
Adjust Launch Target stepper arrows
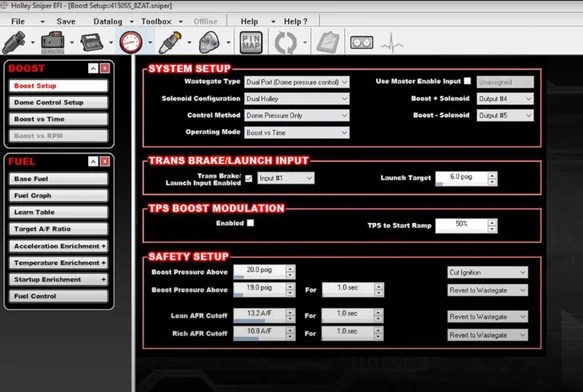click(x=492, y=179)
